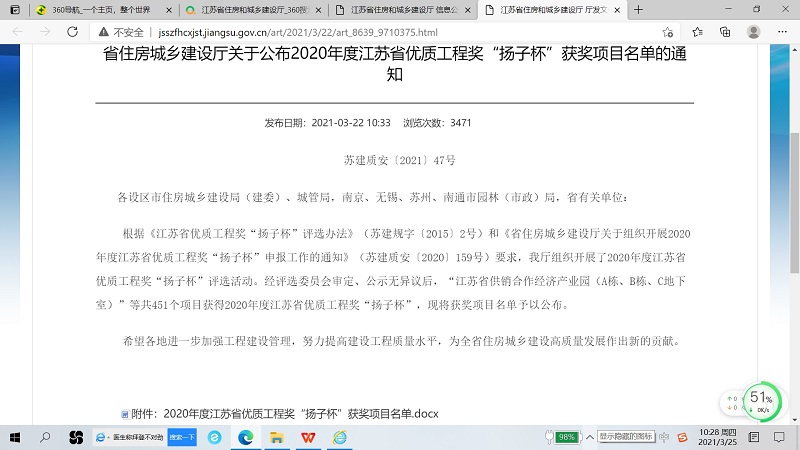Open browser Settings and more menu

pos(782,32)
